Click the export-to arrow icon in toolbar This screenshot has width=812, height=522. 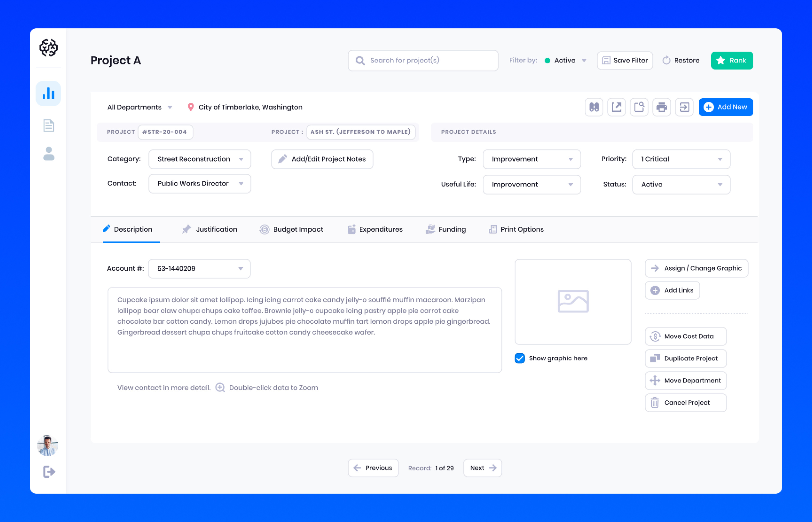[x=684, y=107]
